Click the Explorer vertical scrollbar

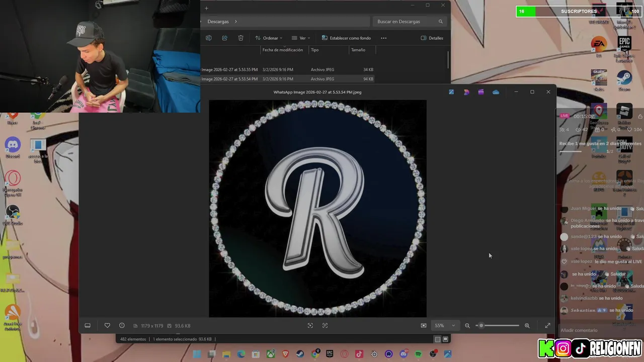click(x=448, y=59)
